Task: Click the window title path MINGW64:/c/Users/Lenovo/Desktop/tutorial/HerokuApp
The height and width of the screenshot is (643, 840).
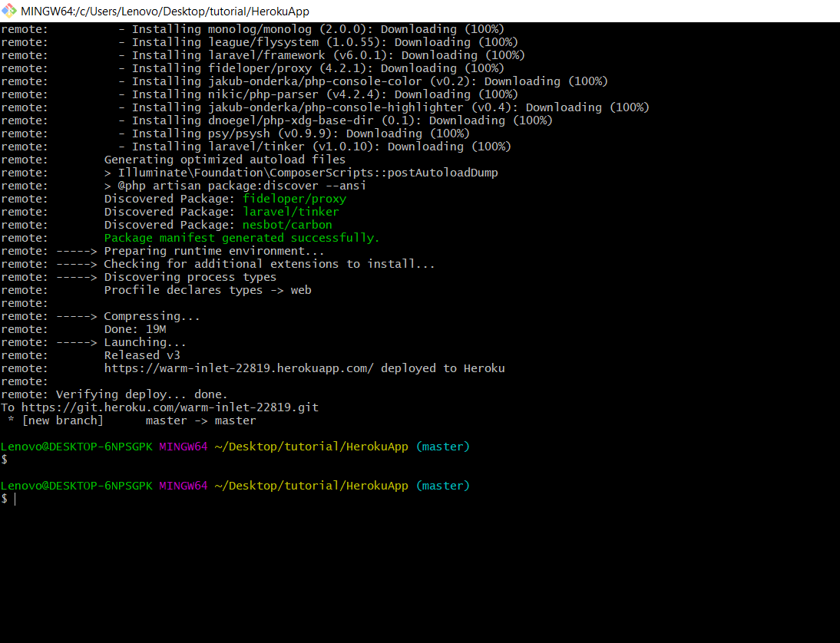Action: [165, 12]
